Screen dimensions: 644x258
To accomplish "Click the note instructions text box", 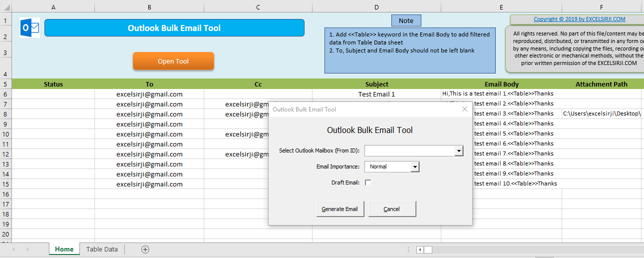I will [x=410, y=50].
